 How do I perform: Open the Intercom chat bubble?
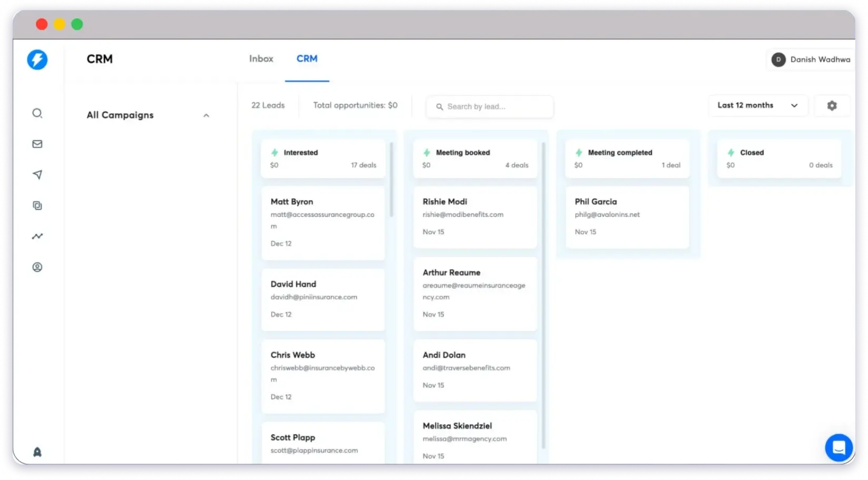click(839, 447)
